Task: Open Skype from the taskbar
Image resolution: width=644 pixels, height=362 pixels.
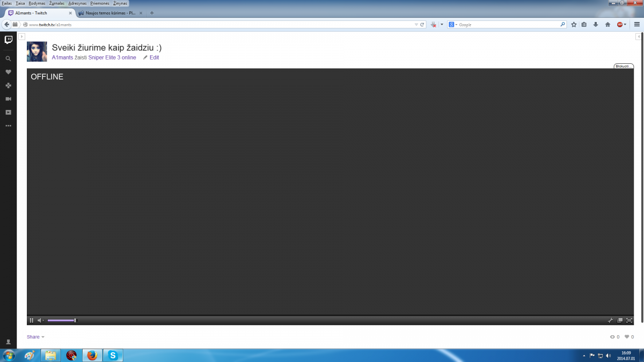Action: coord(113,355)
